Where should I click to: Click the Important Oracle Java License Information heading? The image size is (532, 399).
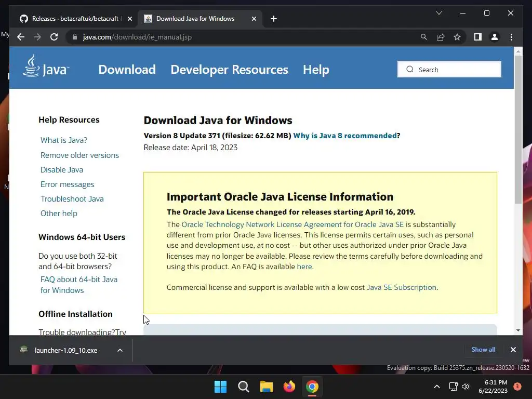(280, 197)
